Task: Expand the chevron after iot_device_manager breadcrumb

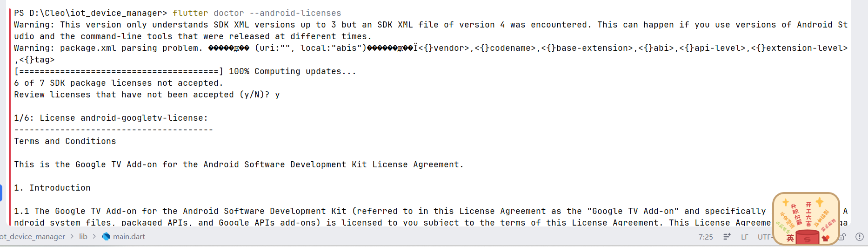Action: (72, 237)
